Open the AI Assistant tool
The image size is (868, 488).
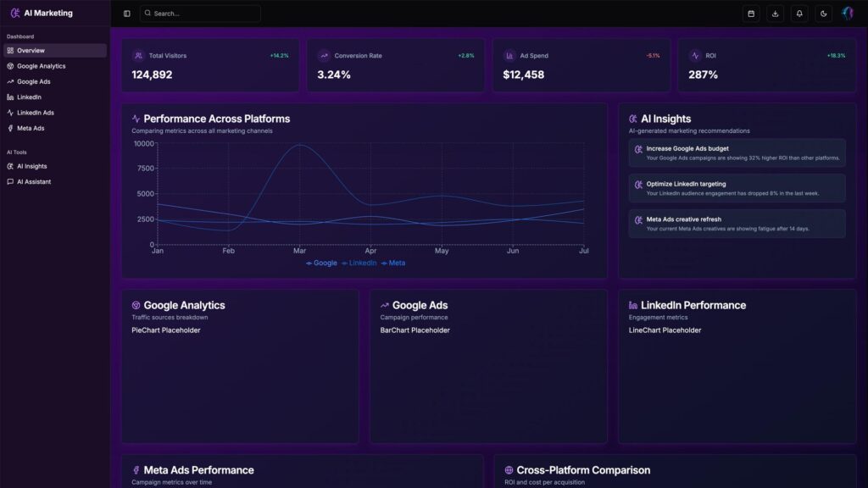pyautogui.click(x=54, y=181)
